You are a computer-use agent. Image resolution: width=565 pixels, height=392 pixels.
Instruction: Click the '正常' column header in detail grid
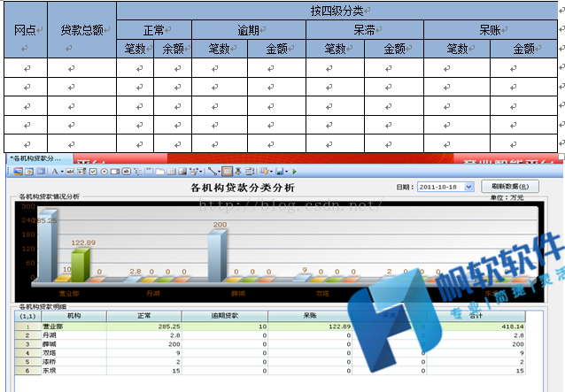143,316
